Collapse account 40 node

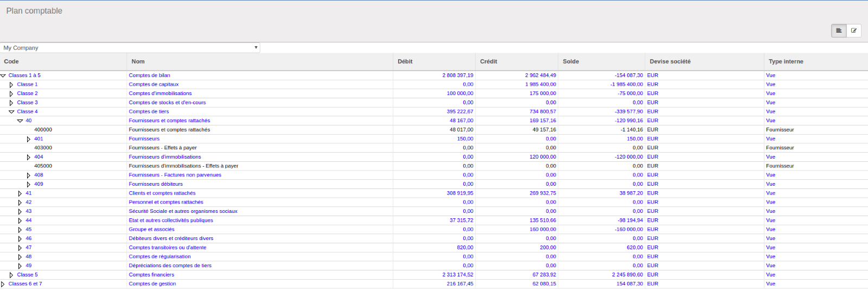click(20, 121)
